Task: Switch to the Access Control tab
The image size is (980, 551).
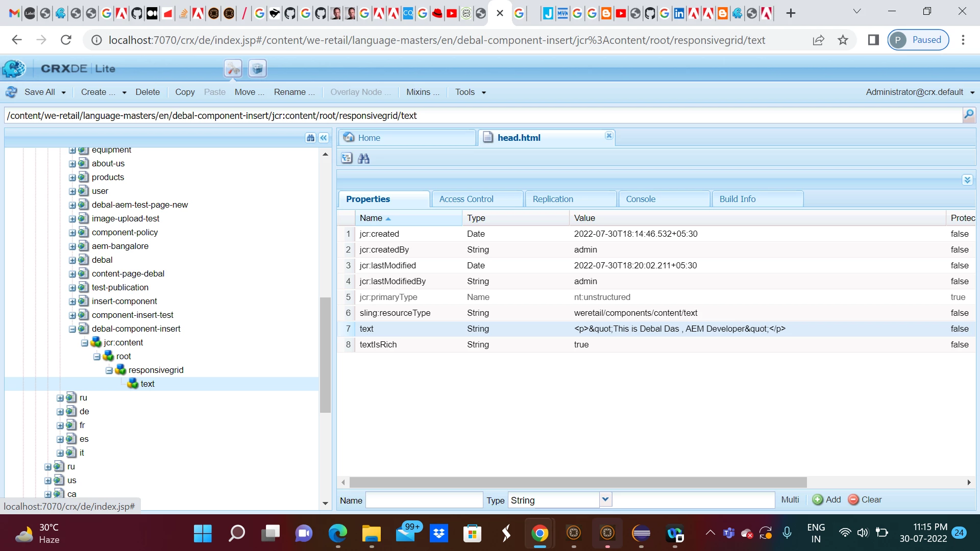Action: (466, 199)
